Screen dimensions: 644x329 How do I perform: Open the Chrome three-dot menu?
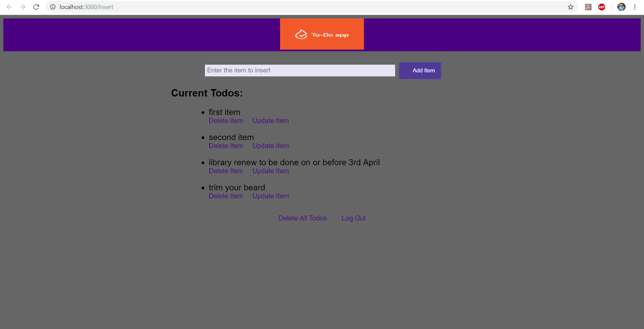(635, 7)
